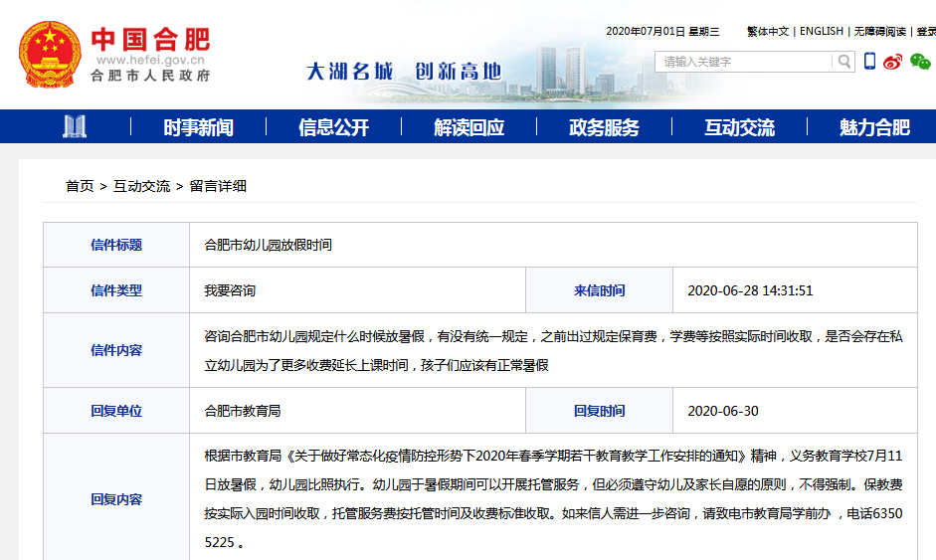Open the WeChat icon
The width and height of the screenshot is (936, 560).
(920, 62)
